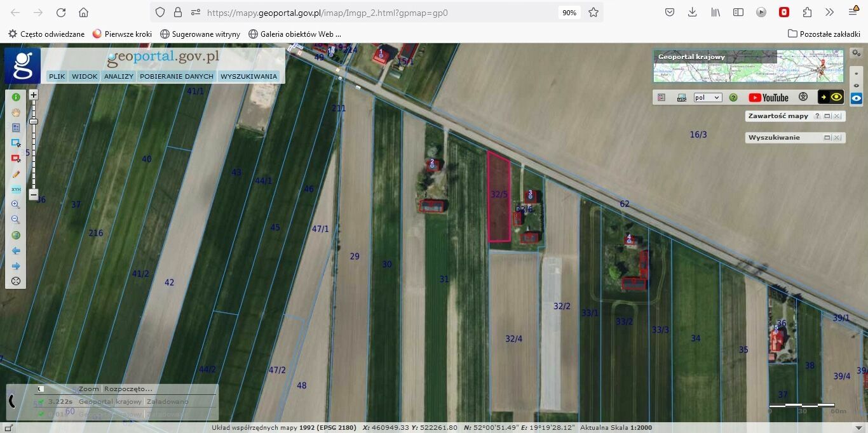
Task: Select the green info identify tool
Action: point(16,97)
